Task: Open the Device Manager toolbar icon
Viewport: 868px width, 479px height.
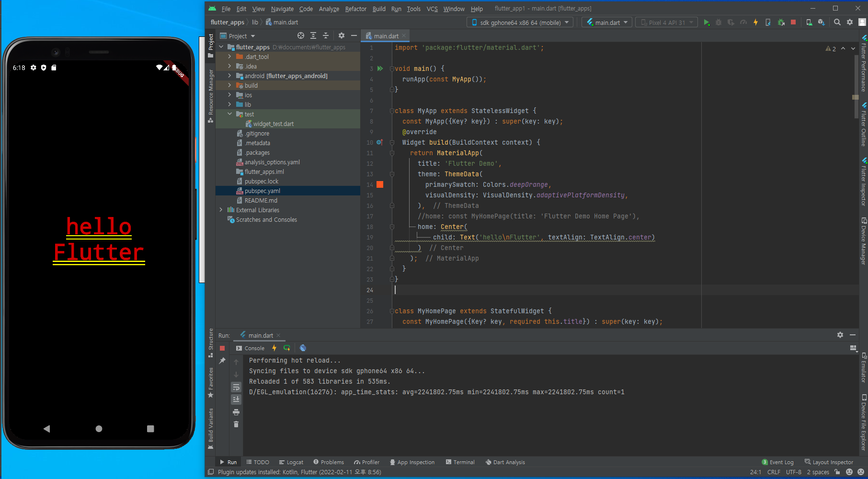Action: tap(809, 23)
